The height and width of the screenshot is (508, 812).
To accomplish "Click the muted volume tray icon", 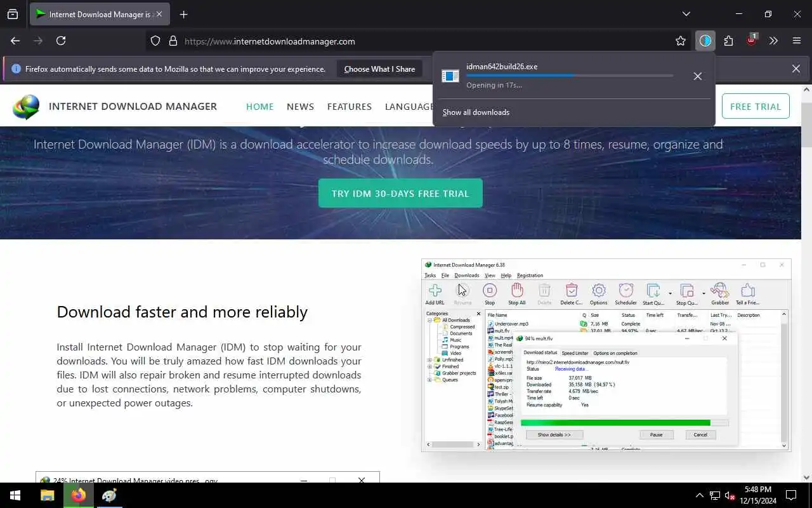I will (730, 495).
